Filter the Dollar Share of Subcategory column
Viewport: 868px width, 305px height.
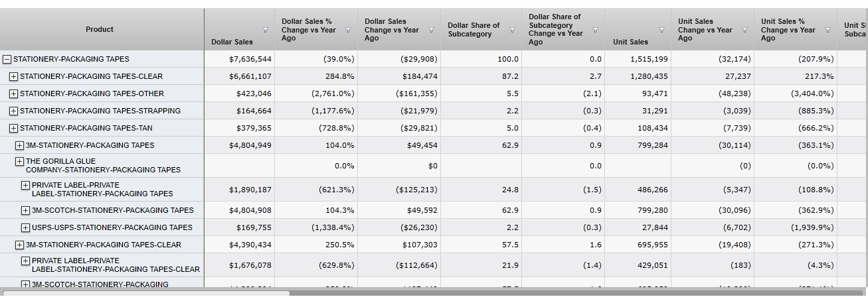click(512, 30)
